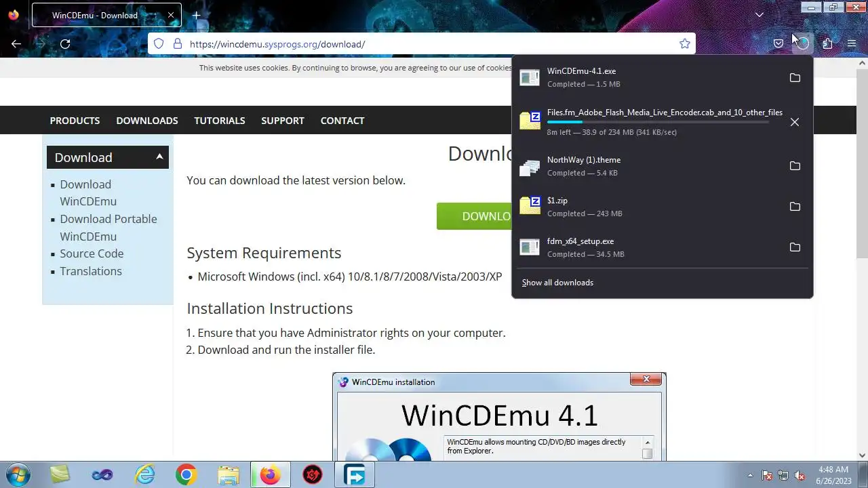
Task: Open Windows Explorer from taskbar
Action: (x=229, y=475)
